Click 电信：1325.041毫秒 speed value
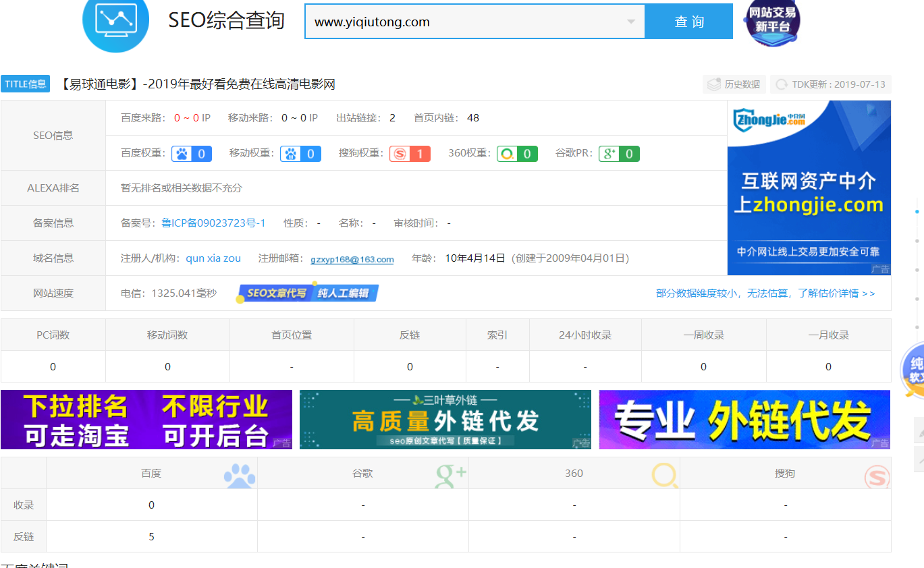 [x=169, y=293]
